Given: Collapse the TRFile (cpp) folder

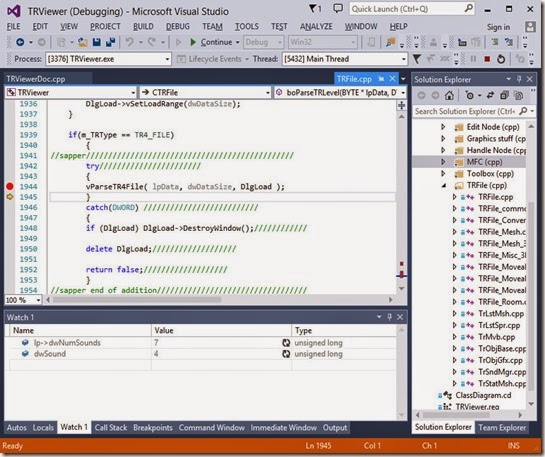Looking at the screenshot, I should click(444, 186).
